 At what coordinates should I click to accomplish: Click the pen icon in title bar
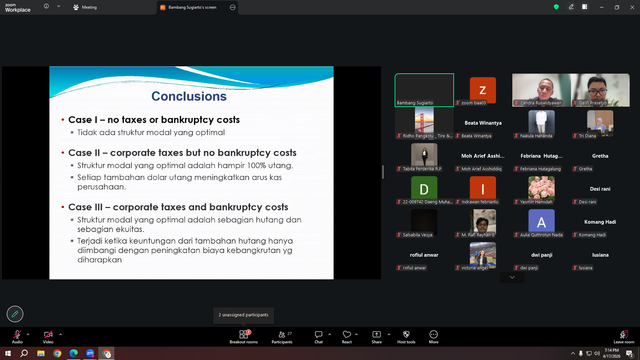(x=571, y=7)
